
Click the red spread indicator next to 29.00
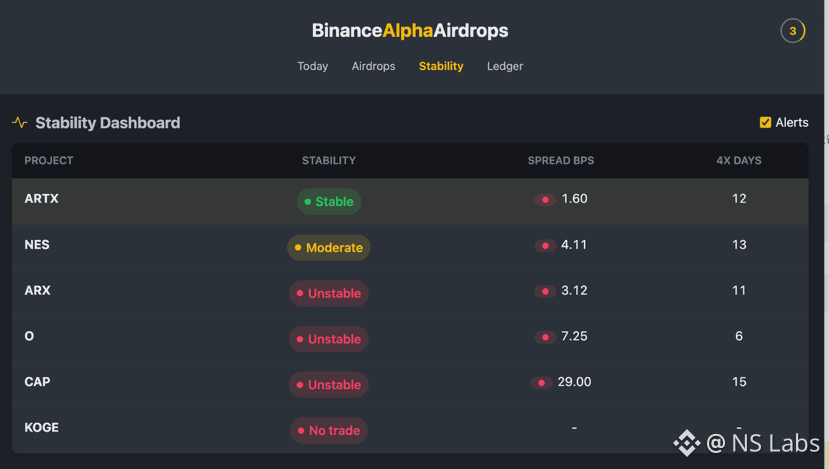click(541, 383)
